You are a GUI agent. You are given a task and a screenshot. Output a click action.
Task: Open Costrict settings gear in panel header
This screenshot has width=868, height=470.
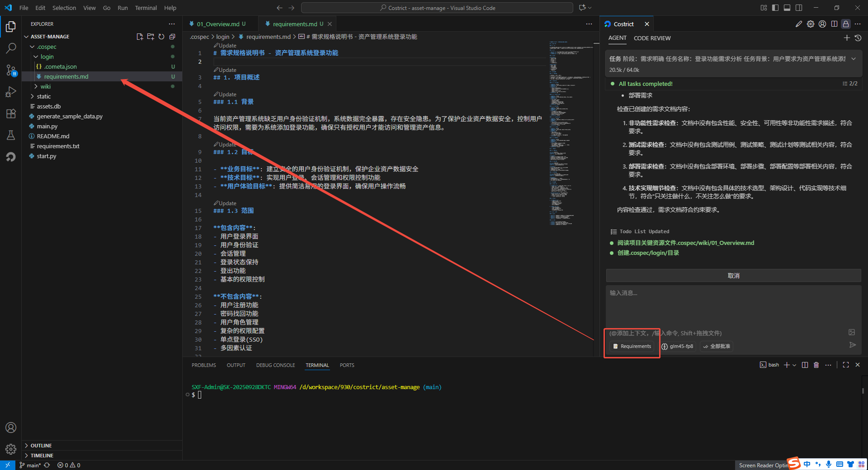pyautogui.click(x=811, y=24)
